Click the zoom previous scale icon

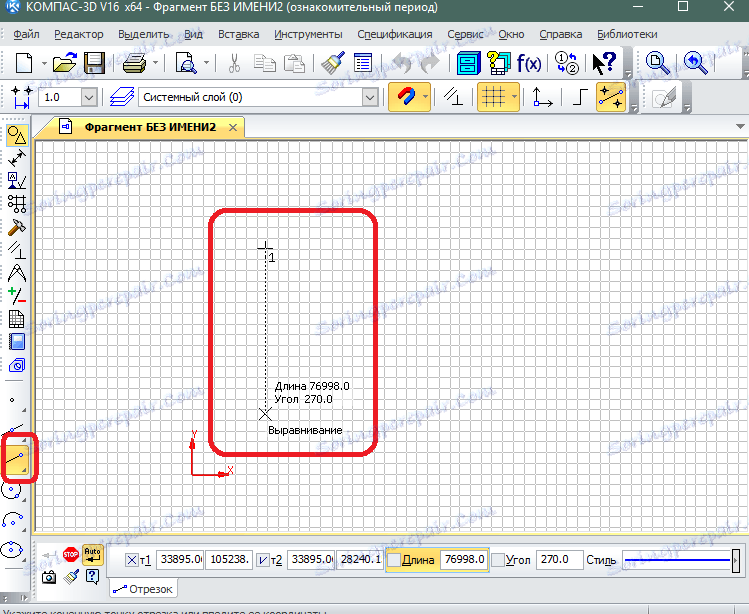695,63
